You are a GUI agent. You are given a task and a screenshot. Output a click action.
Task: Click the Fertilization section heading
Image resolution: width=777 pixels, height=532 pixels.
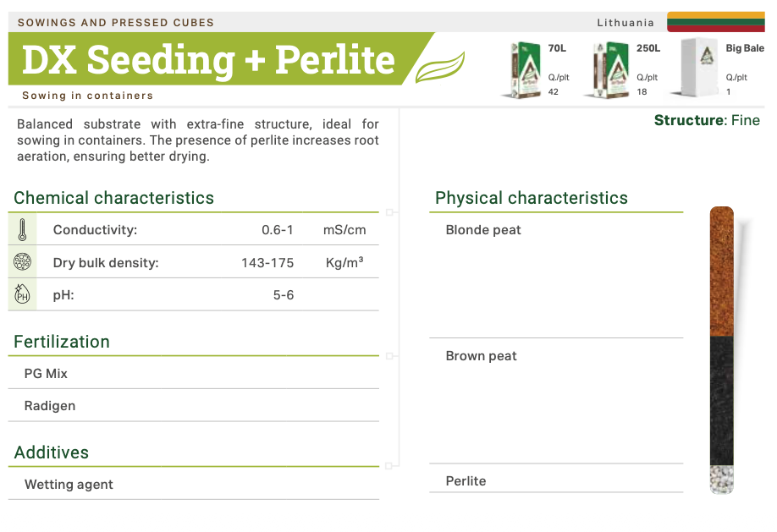62,343
